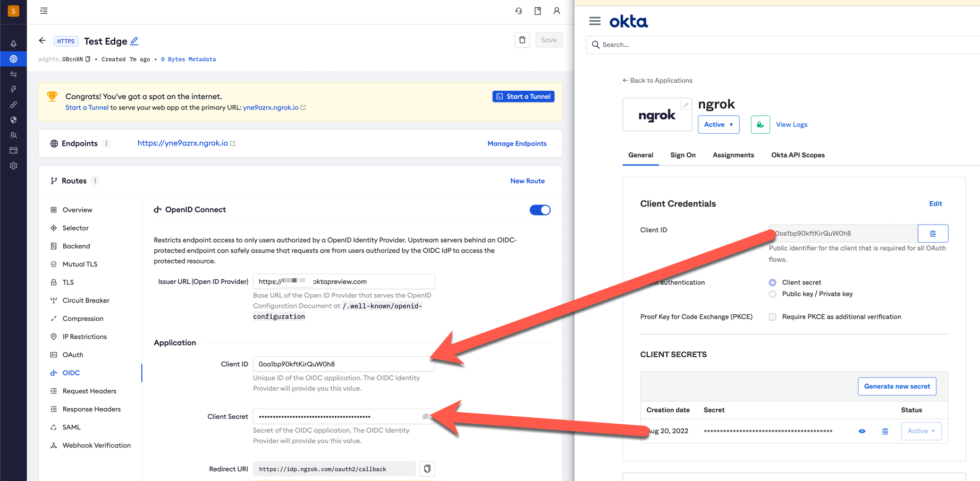
Task: Click the Start a Tunnel button
Action: click(523, 96)
